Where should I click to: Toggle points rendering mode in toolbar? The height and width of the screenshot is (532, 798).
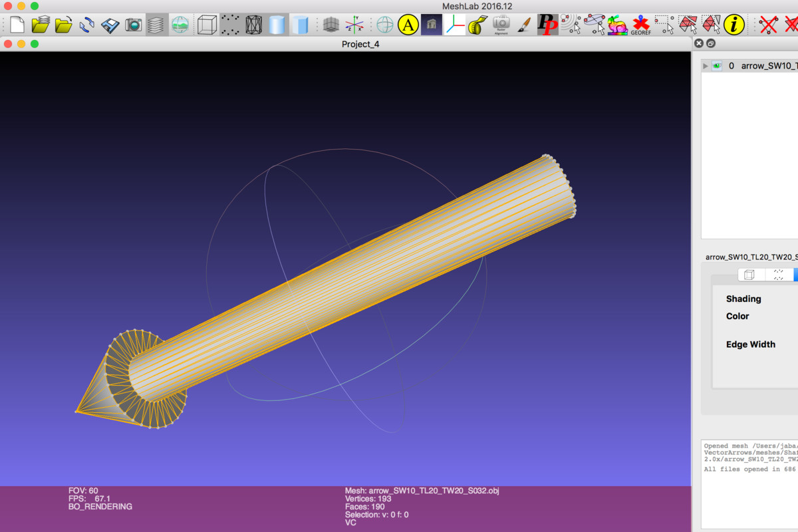coord(230,25)
